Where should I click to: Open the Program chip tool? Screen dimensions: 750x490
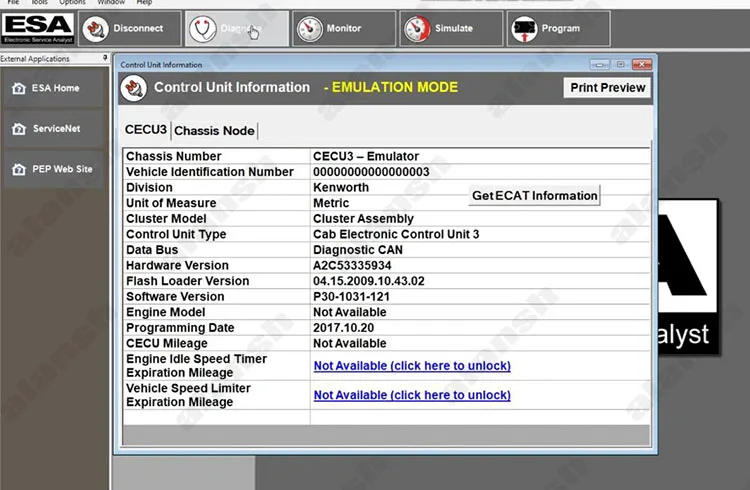click(x=558, y=29)
